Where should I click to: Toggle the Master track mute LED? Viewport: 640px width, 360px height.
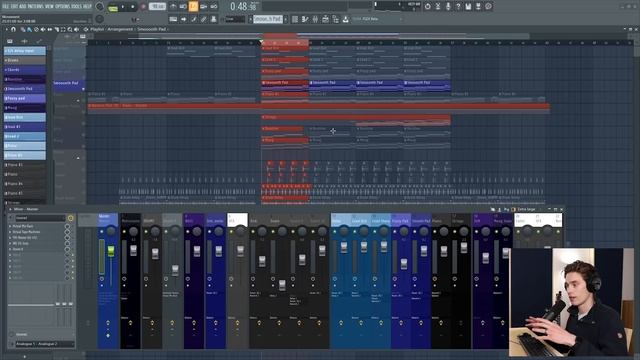(102, 232)
